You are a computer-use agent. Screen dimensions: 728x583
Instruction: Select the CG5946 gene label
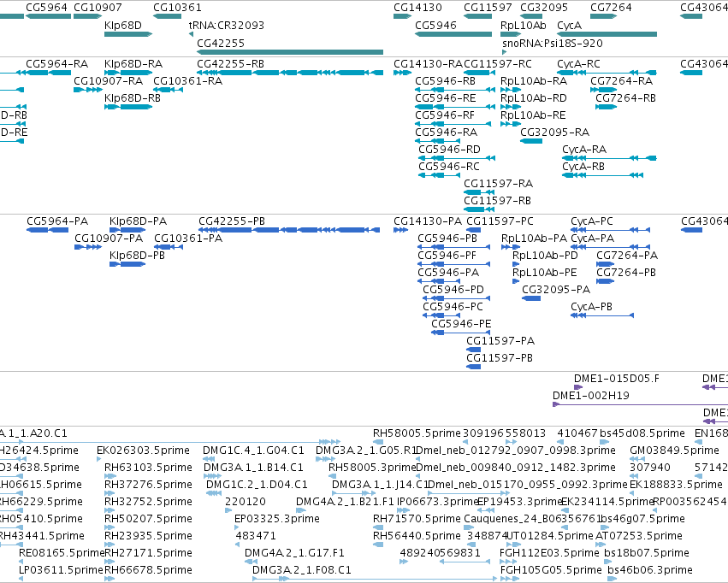tap(436, 26)
